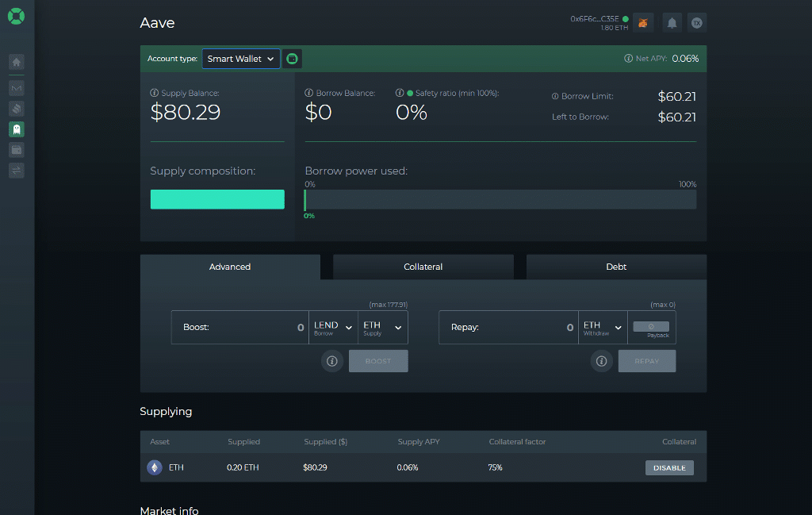Click the Supply Balance info icon
Image resolution: width=812 pixels, height=515 pixels.
coord(155,94)
